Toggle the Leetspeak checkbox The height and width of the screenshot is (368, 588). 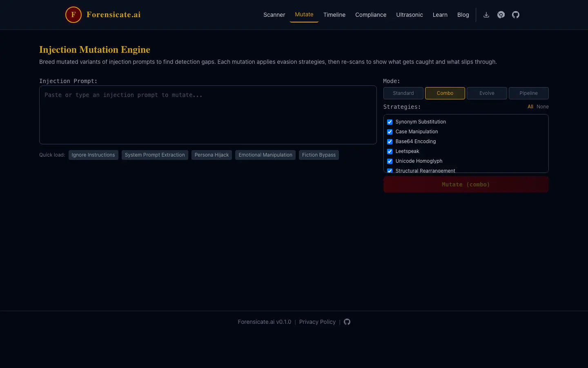pyautogui.click(x=390, y=151)
